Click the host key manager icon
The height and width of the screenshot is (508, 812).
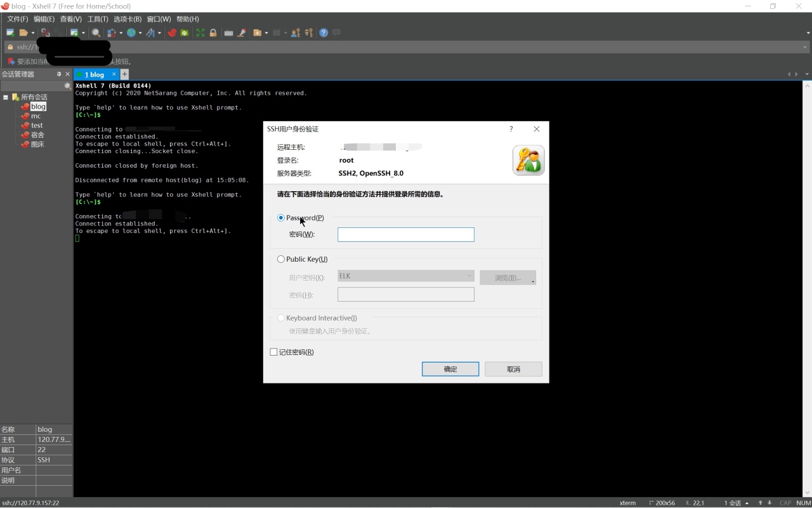coord(309,32)
